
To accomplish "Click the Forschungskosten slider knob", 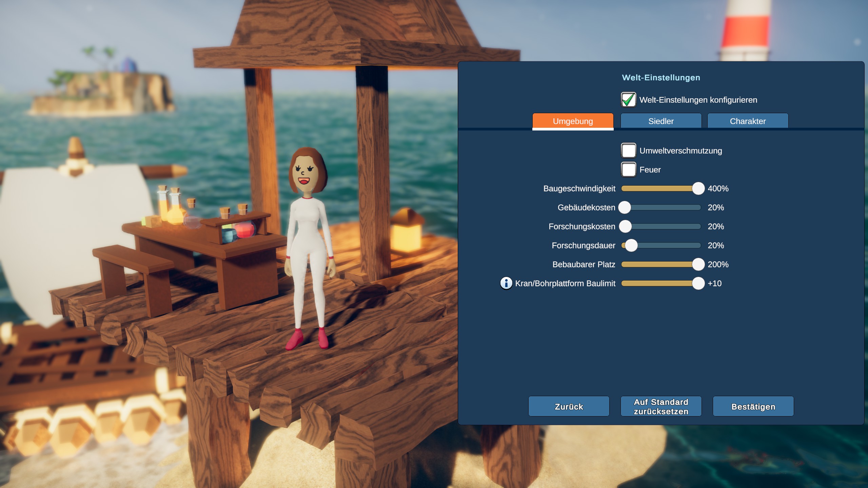I will pyautogui.click(x=625, y=226).
